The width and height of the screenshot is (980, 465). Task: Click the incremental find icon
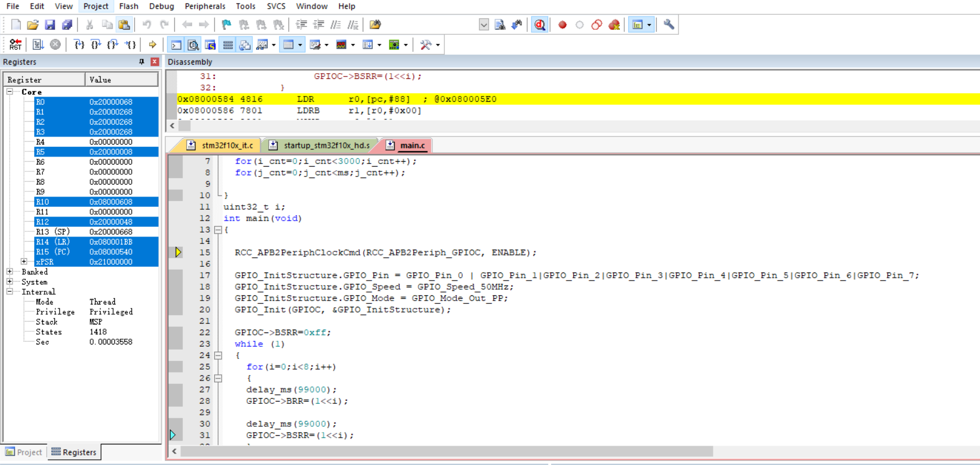pos(517,25)
